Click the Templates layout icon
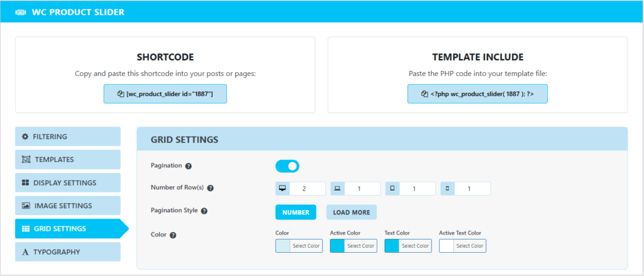Image resolution: width=644 pixels, height=276 pixels. [x=26, y=159]
